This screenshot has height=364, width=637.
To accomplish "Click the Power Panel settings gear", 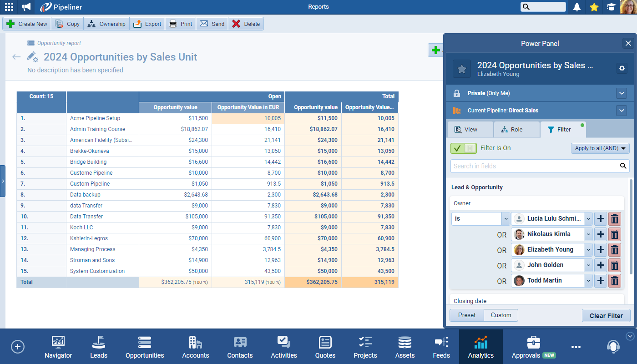I will point(622,68).
